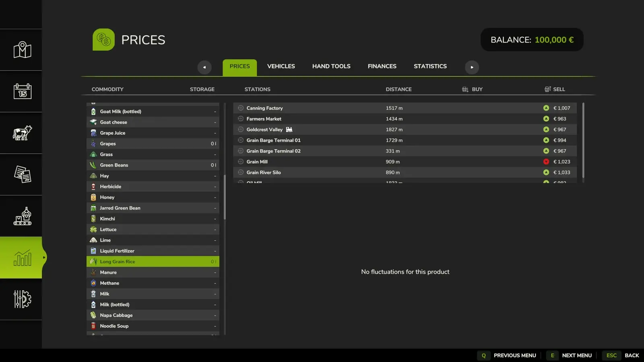Open the contracts documents sidebar icon
Screen dimensions: 644x362
coord(22,175)
